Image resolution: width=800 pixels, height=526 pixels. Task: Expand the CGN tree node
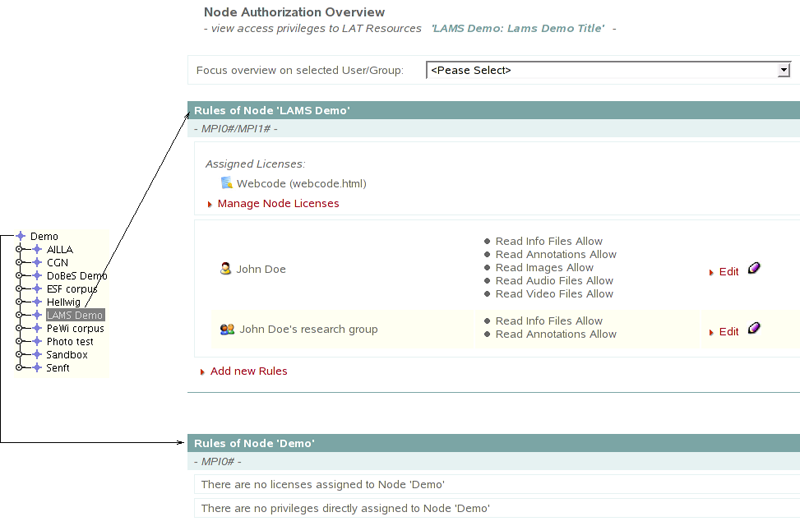[x=19, y=263]
